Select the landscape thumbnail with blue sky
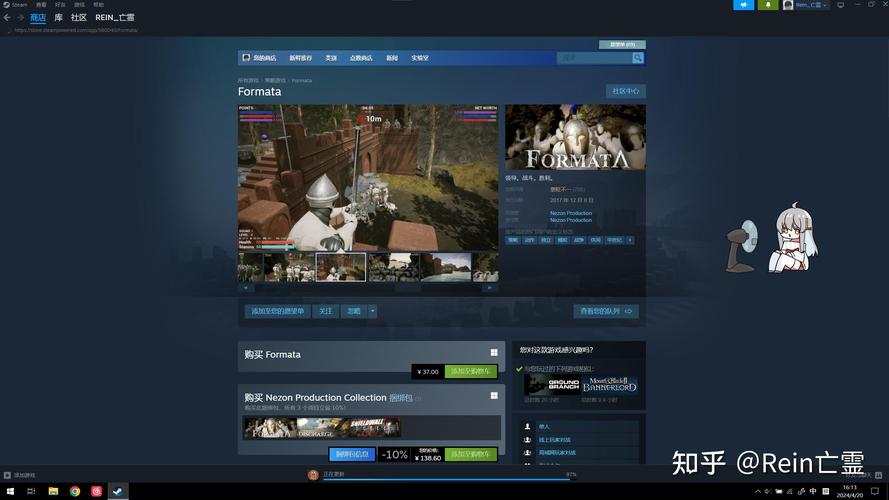Viewport: 889px width, 500px height. (446, 267)
